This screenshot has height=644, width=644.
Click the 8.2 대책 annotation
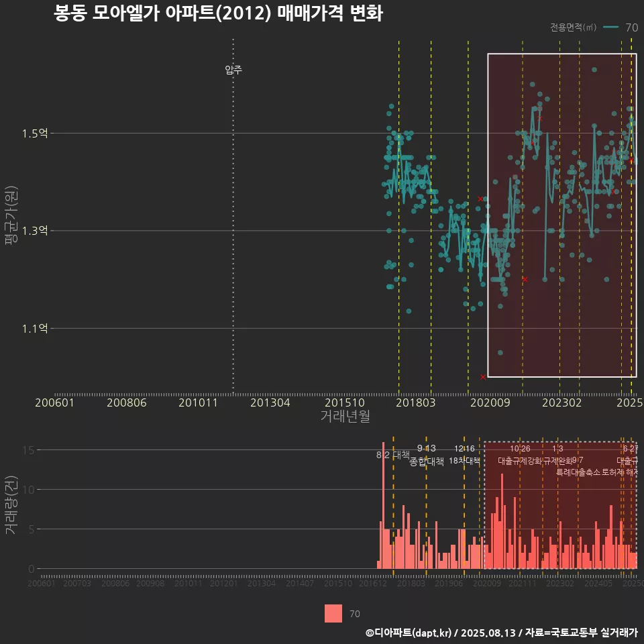point(393,455)
